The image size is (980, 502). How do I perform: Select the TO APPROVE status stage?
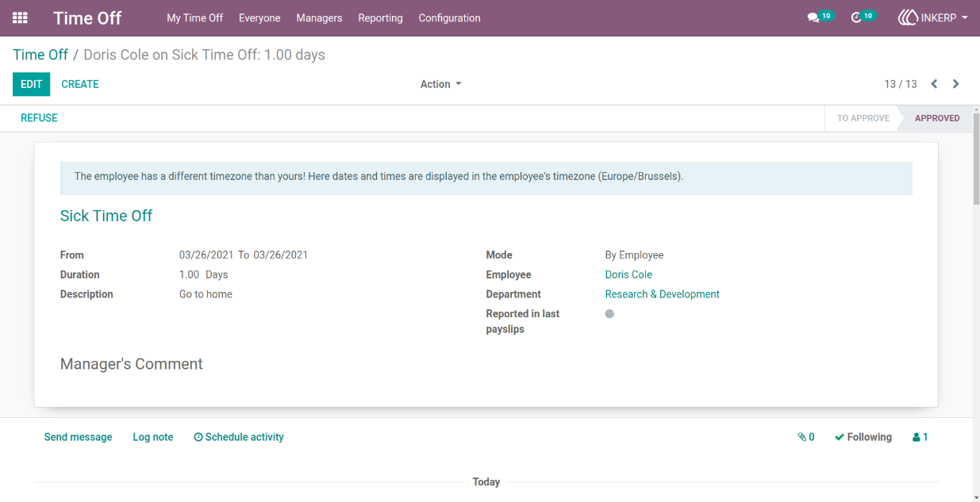(x=863, y=118)
